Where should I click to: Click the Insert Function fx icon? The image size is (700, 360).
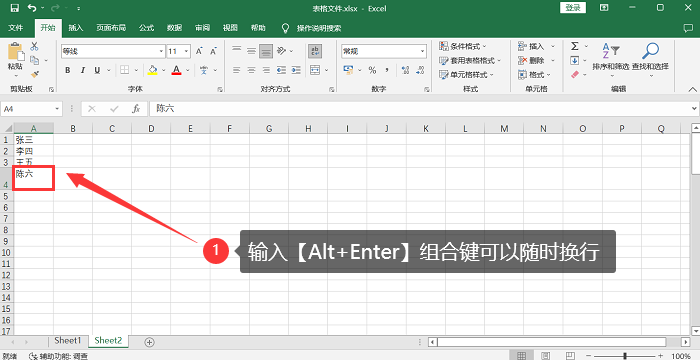tap(136, 109)
